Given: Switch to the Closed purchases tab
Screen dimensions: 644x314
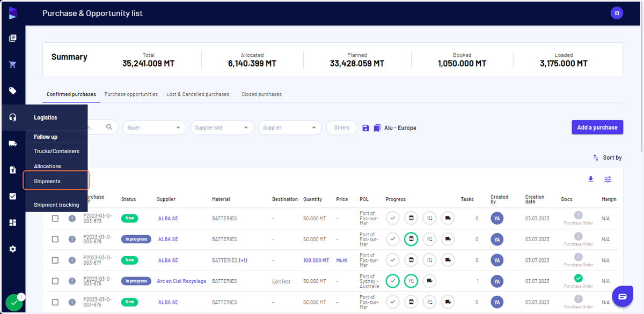Looking at the screenshot, I should click(x=261, y=94).
